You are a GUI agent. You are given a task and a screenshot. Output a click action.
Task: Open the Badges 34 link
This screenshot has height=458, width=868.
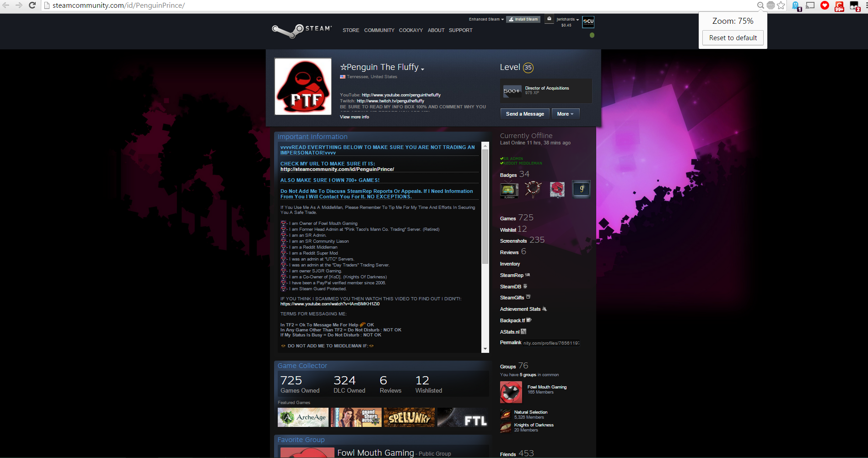pos(515,174)
